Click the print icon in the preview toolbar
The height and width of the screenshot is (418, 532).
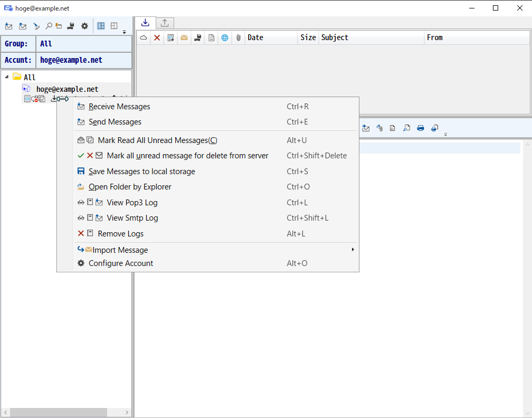point(420,128)
